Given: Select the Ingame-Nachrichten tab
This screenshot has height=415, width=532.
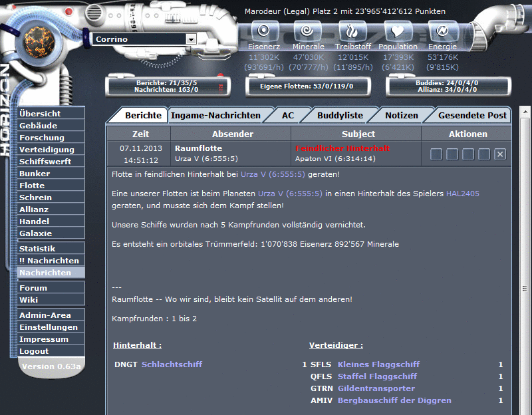Looking at the screenshot, I should [216, 114].
